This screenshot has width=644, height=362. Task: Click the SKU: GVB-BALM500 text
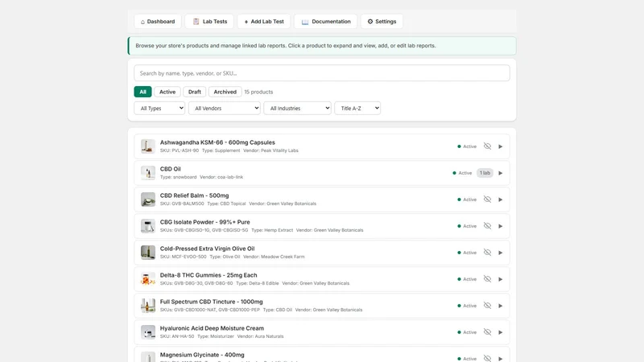(x=182, y=204)
